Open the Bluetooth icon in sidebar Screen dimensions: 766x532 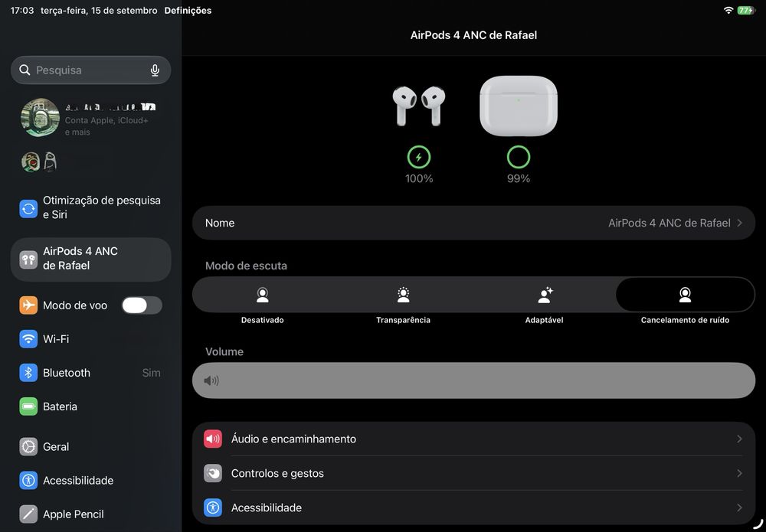[x=28, y=373]
